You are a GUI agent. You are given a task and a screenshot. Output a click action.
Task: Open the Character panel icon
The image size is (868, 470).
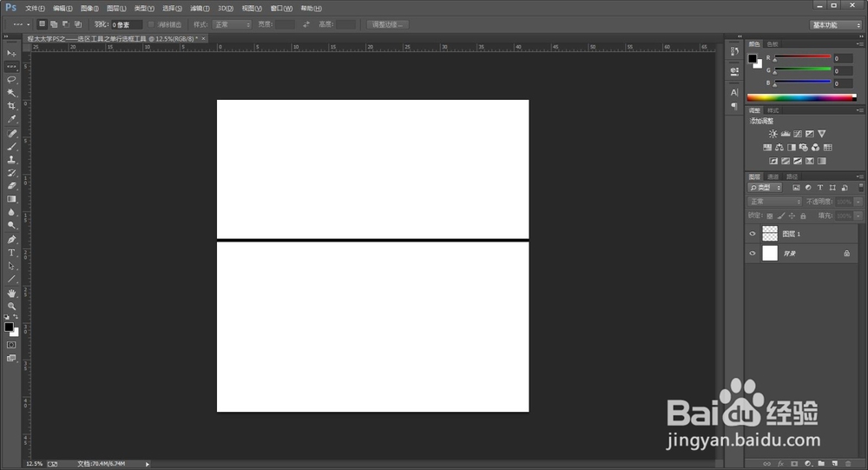[x=734, y=93]
